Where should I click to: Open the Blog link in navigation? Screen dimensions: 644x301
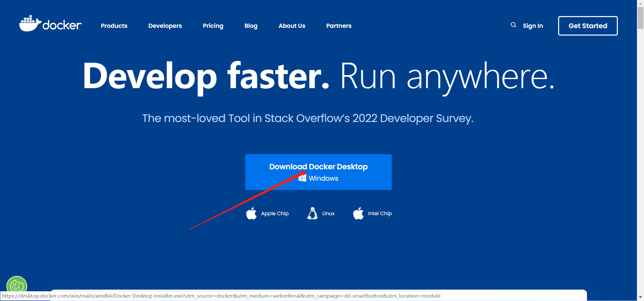coord(251,26)
